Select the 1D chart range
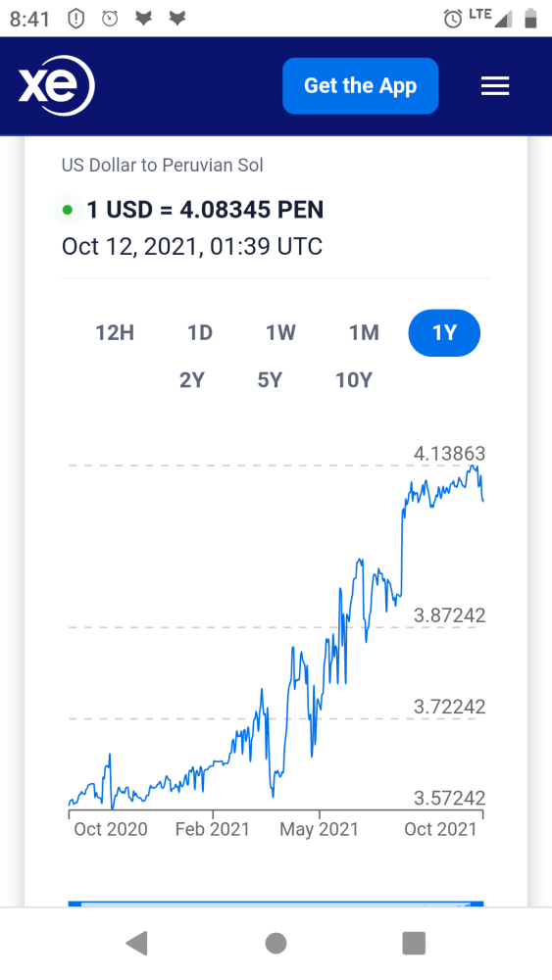 tap(200, 332)
